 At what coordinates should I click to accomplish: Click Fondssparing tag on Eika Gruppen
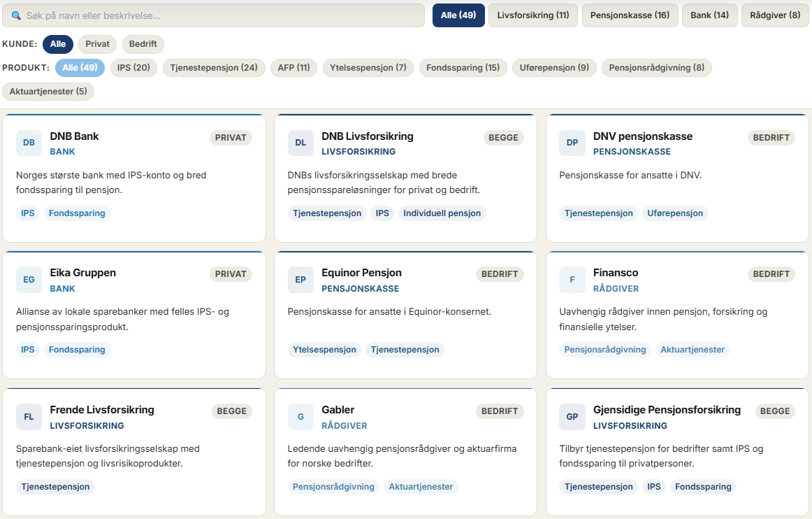point(77,350)
